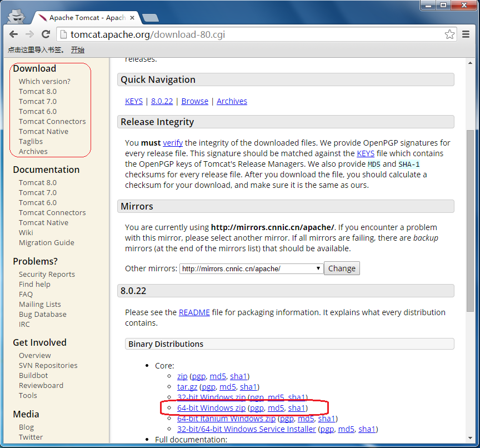Click the scrollbar up arrow
This screenshot has width=480, height=448.
click(x=470, y=63)
